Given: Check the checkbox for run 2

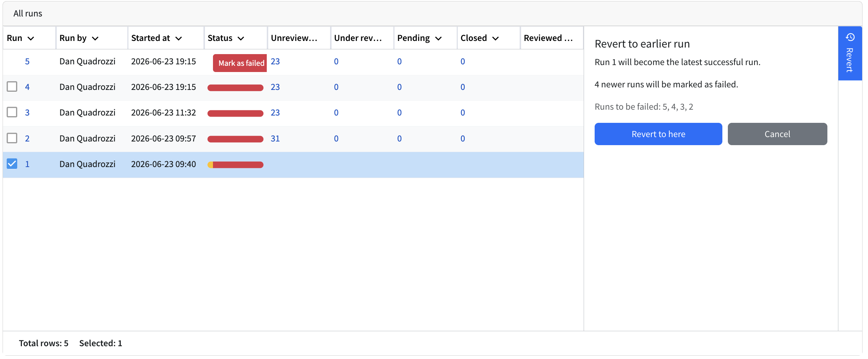Looking at the screenshot, I should click(12, 138).
